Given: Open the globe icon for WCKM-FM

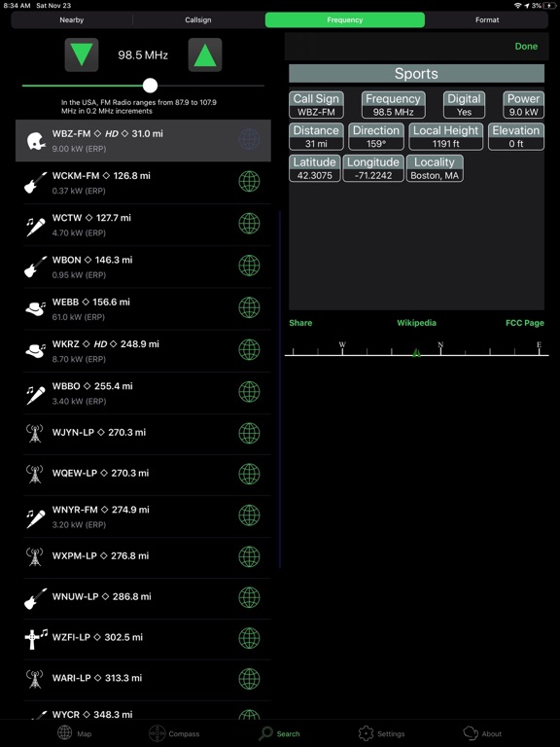Looking at the screenshot, I should pos(249,182).
